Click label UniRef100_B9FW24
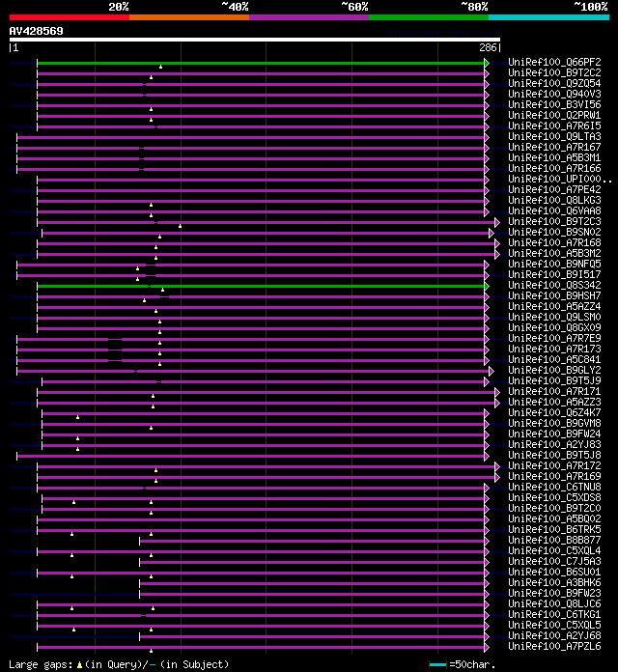The width and height of the screenshot is (618, 672). click(554, 434)
